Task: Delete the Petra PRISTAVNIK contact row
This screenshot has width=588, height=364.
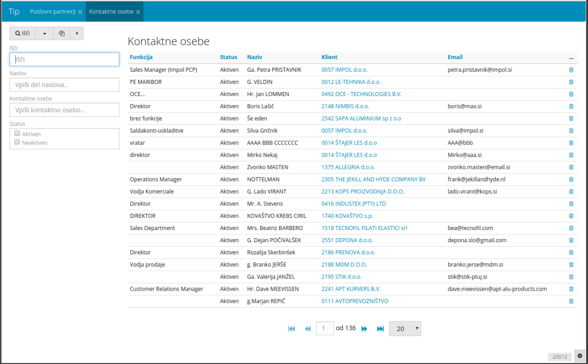Action: [571, 70]
